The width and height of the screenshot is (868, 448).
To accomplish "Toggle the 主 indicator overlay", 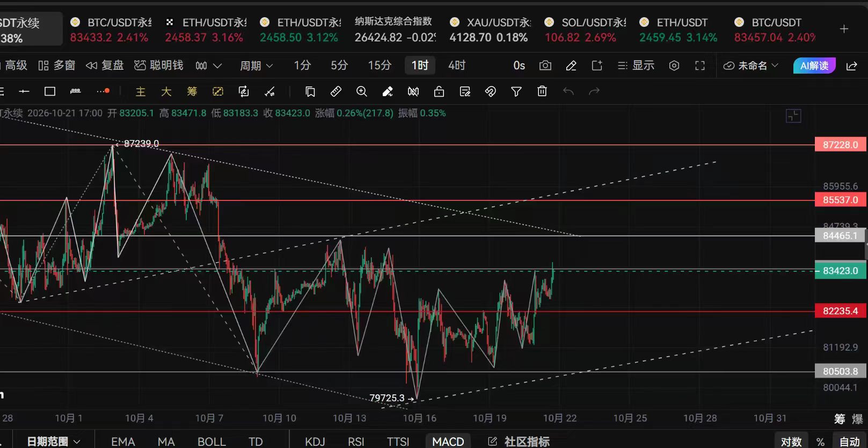I will pos(141,91).
